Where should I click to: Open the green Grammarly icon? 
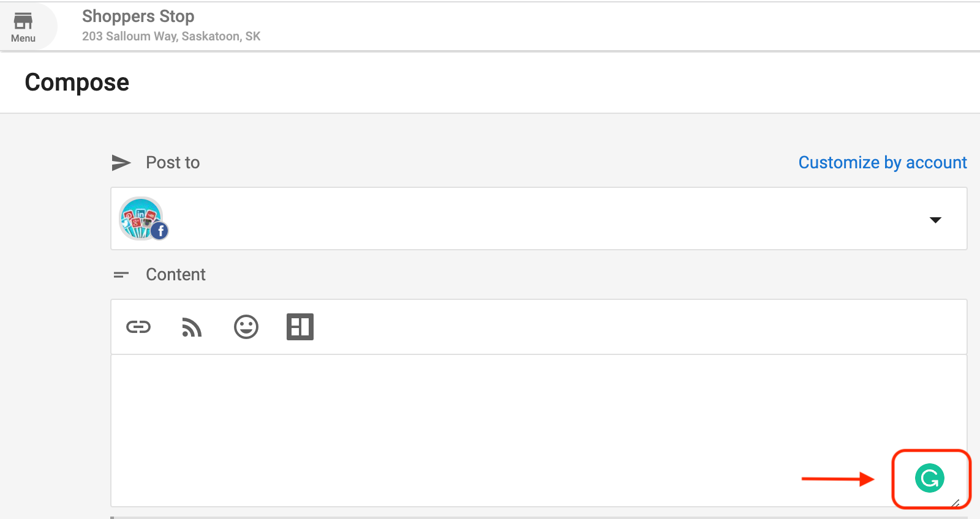(x=930, y=478)
